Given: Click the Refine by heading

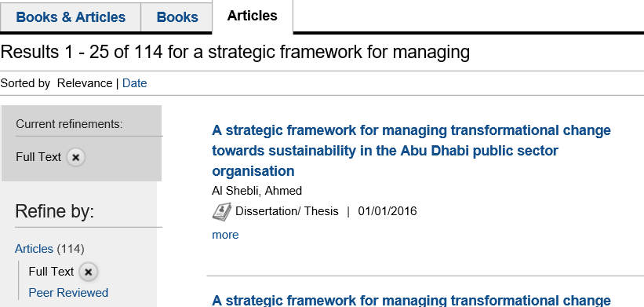Looking at the screenshot, I should coord(55,211).
